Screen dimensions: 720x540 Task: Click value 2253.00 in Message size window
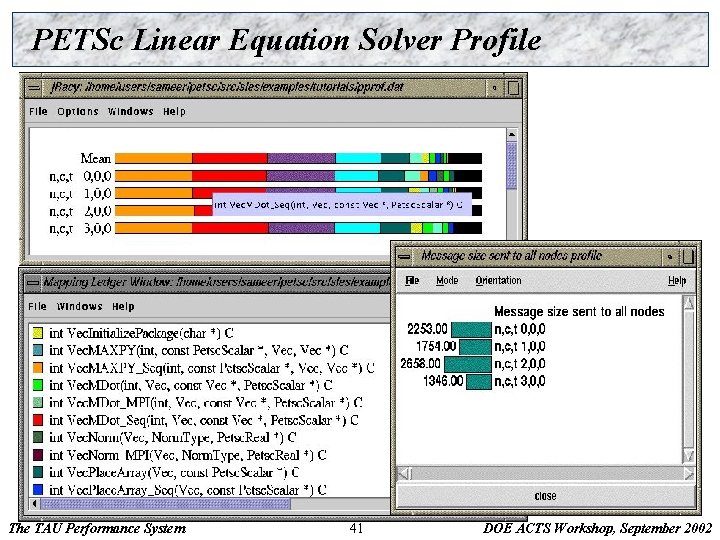427,329
